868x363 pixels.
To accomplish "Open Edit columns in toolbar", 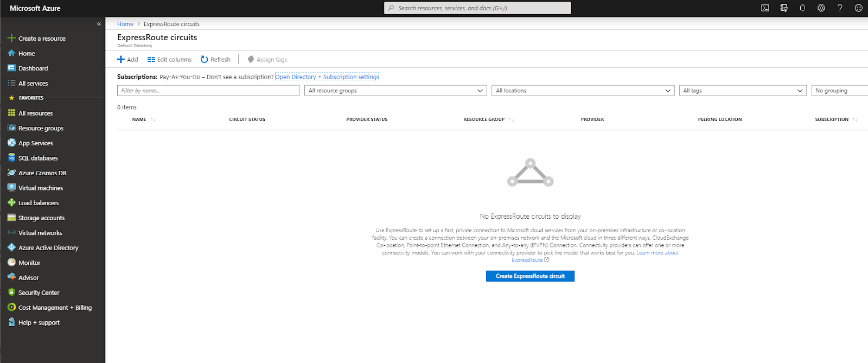I will pyautogui.click(x=169, y=60).
